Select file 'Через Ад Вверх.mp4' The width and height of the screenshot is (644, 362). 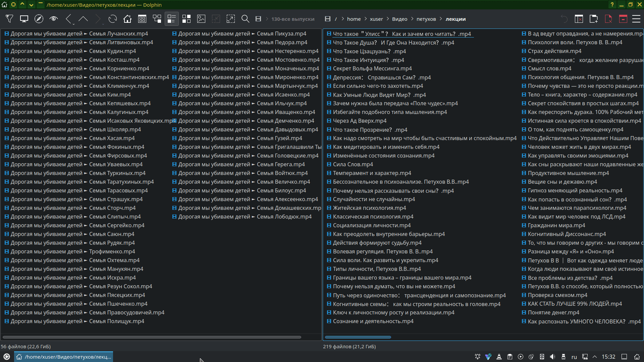click(x=357, y=121)
